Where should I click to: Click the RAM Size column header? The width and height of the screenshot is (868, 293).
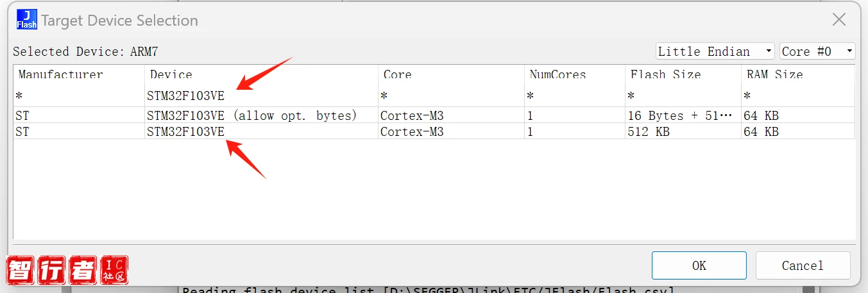pos(774,74)
